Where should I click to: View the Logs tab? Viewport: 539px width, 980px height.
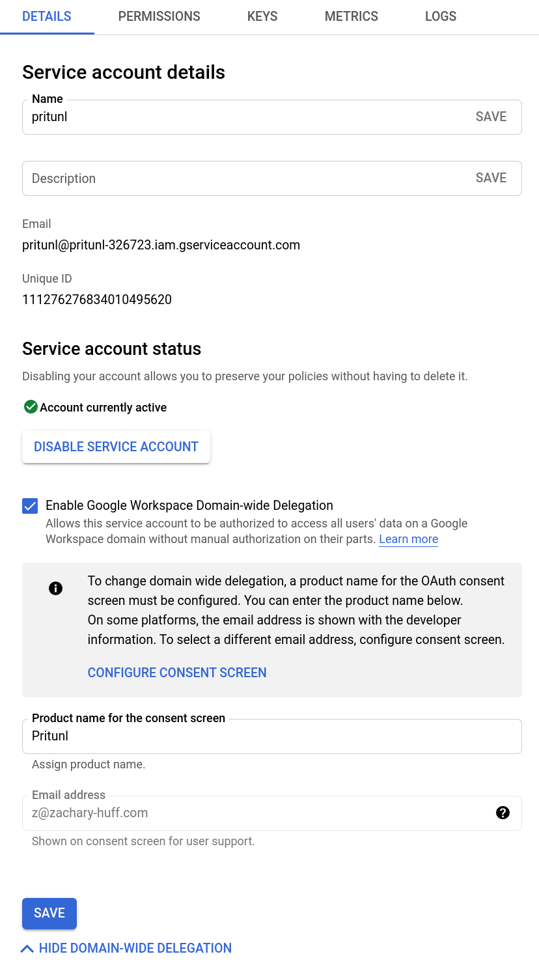[441, 17]
